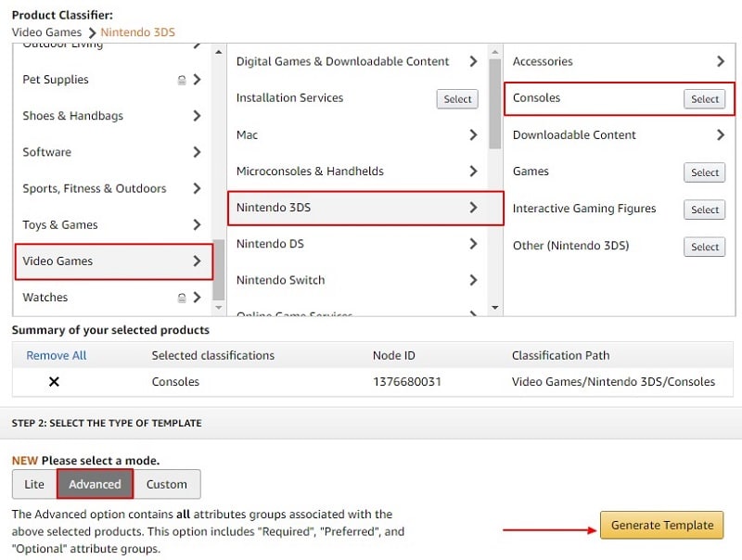
Task: Click the first column scroll up arrow
Action: [219, 52]
